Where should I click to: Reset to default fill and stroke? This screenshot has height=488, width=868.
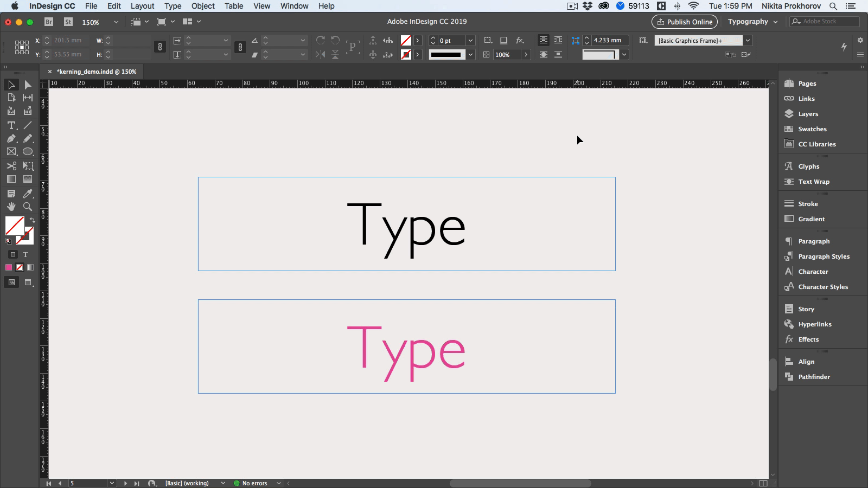[x=9, y=241]
